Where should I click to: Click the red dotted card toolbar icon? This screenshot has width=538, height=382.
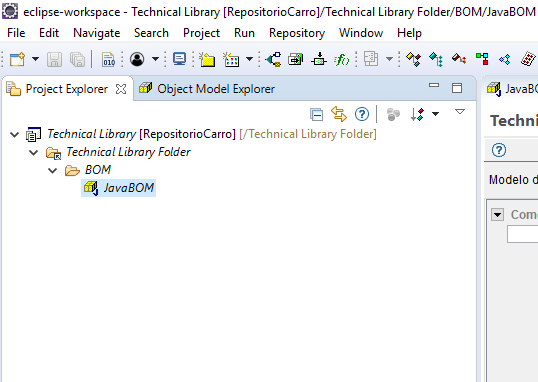click(528, 59)
